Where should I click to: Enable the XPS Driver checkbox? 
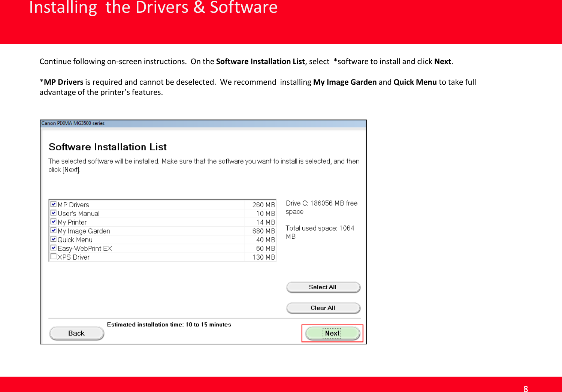[x=54, y=257]
